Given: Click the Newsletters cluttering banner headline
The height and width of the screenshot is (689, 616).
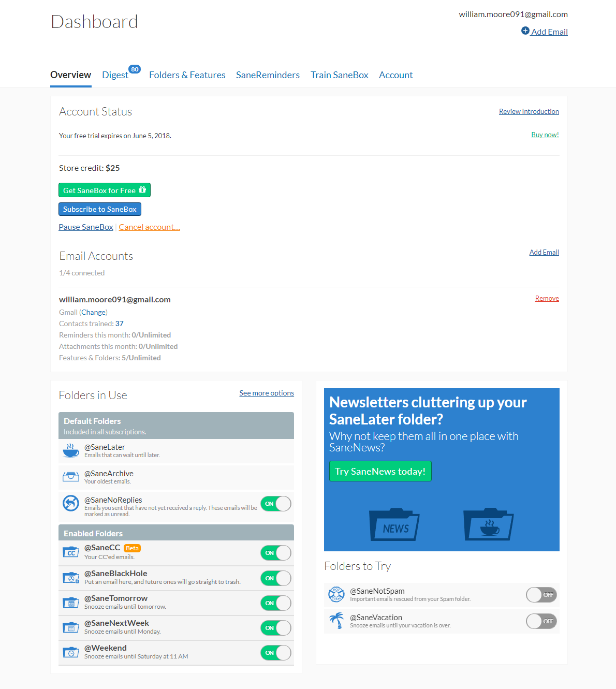Looking at the screenshot, I should [428, 411].
